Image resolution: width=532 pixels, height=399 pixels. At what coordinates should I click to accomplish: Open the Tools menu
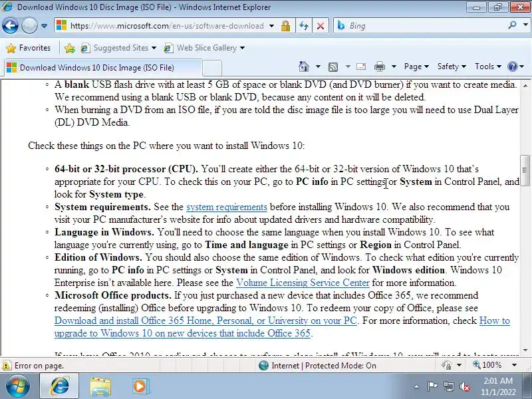[x=488, y=66]
